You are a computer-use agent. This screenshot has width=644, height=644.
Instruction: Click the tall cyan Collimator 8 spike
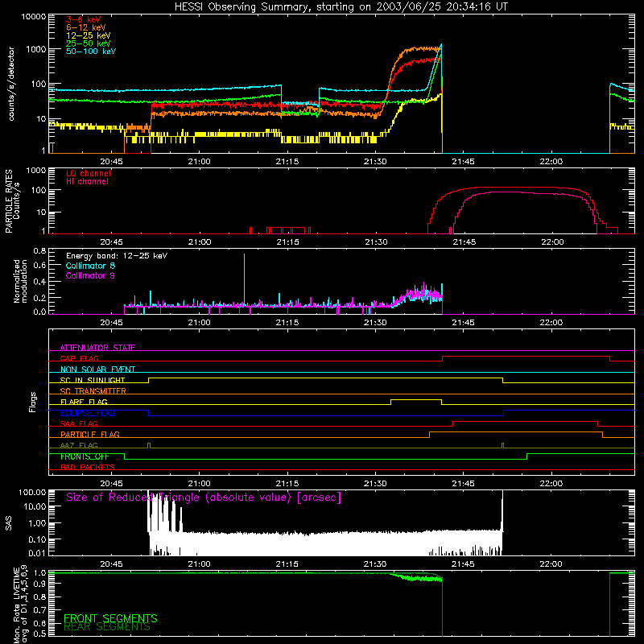pyautogui.click(x=245, y=279)
